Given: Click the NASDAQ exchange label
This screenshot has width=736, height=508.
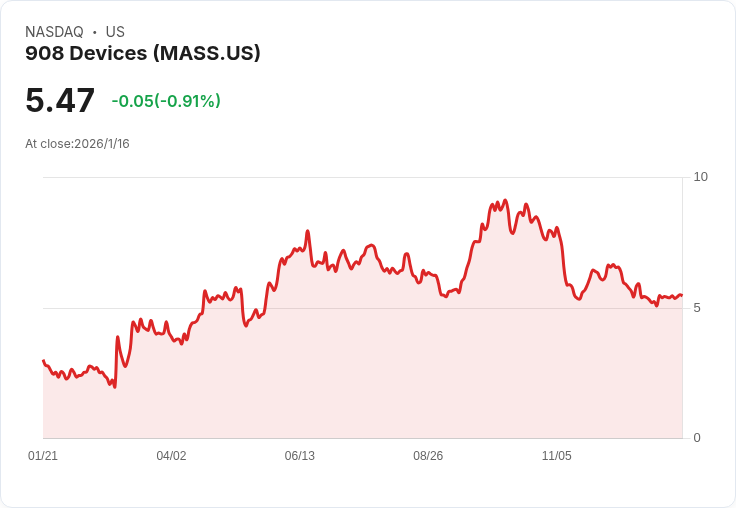Looking at the screenshot, I should (54, 32).
